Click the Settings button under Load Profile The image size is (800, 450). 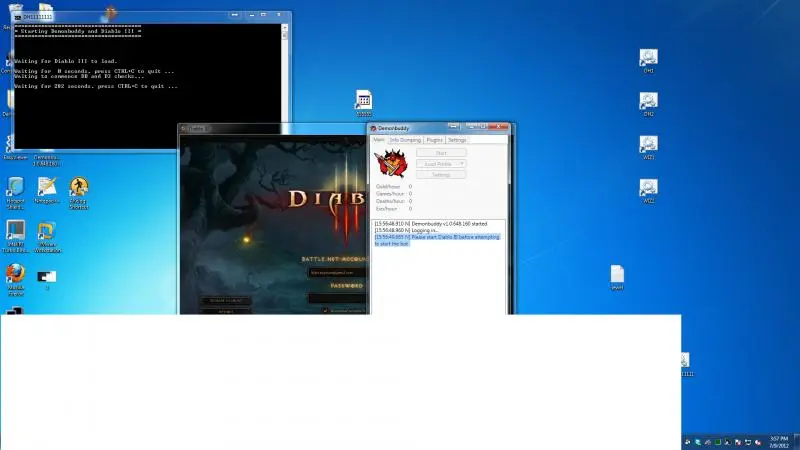[440, 174]
